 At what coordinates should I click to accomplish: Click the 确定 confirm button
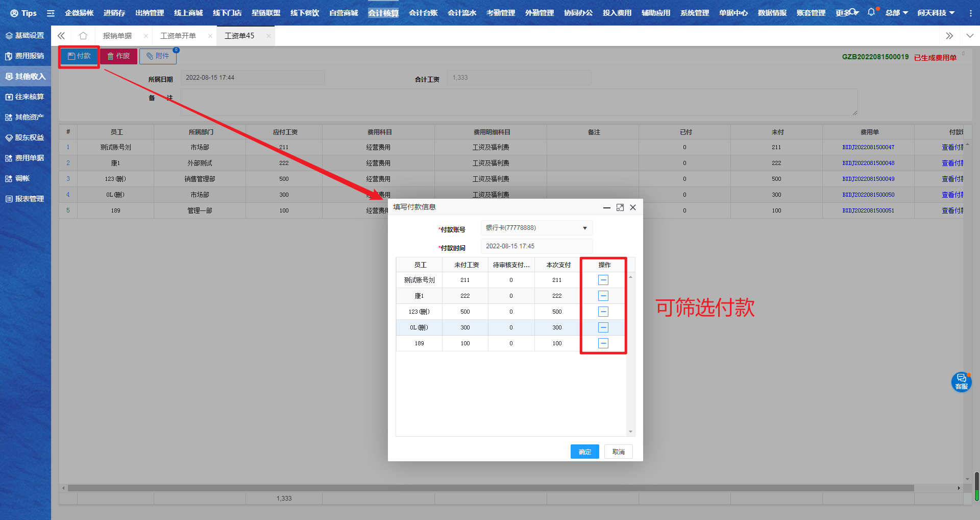[584, 452]
